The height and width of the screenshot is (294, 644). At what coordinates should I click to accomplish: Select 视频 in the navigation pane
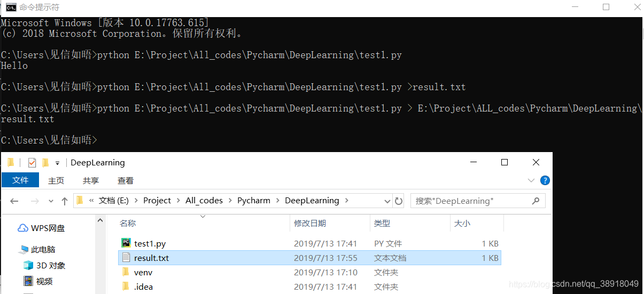point(45,281)
